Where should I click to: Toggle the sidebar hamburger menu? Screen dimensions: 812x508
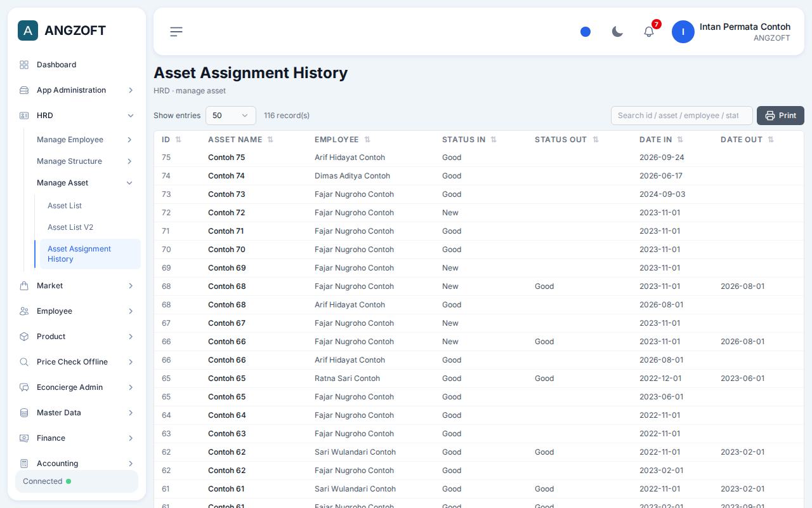tap(176, 32)
